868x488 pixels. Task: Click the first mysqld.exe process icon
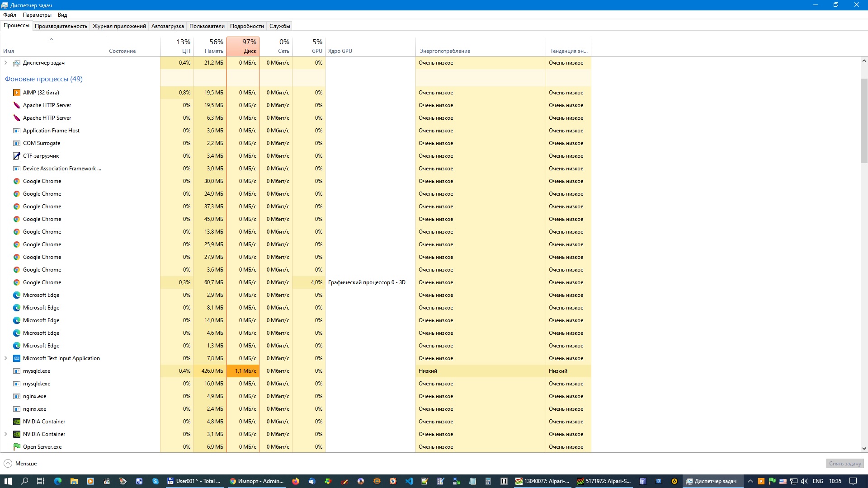pos(17,371)
